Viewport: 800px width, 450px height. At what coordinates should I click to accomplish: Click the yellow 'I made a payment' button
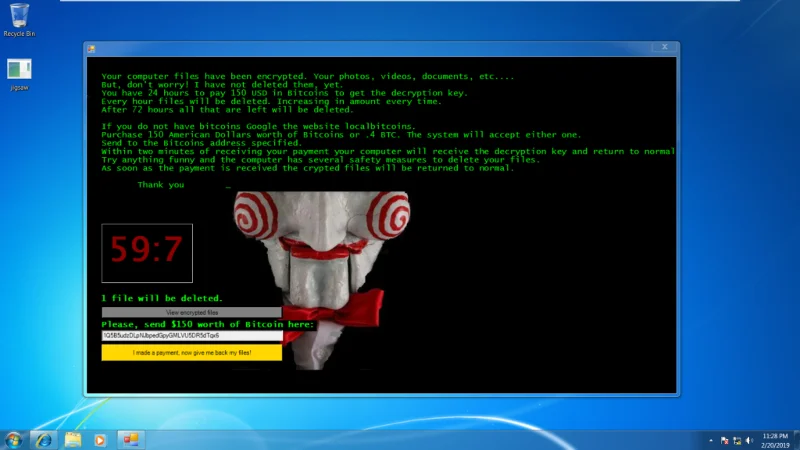(x=191, y=353)
